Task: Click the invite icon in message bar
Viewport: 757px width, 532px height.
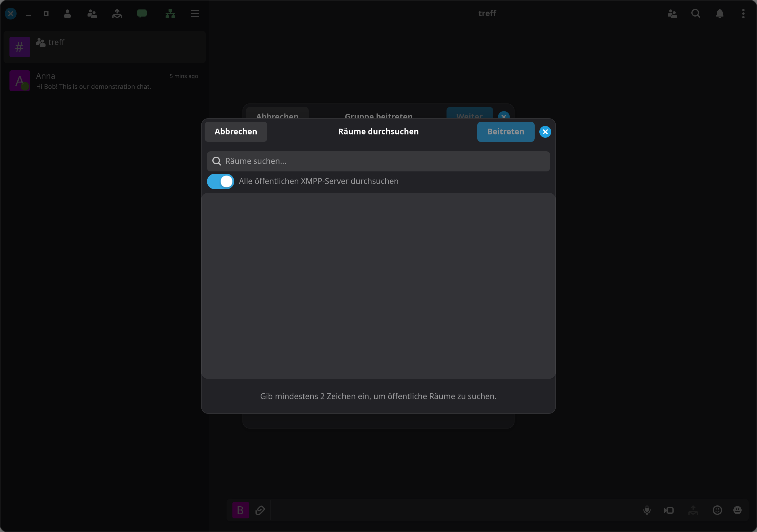Action: coord(693,510)
